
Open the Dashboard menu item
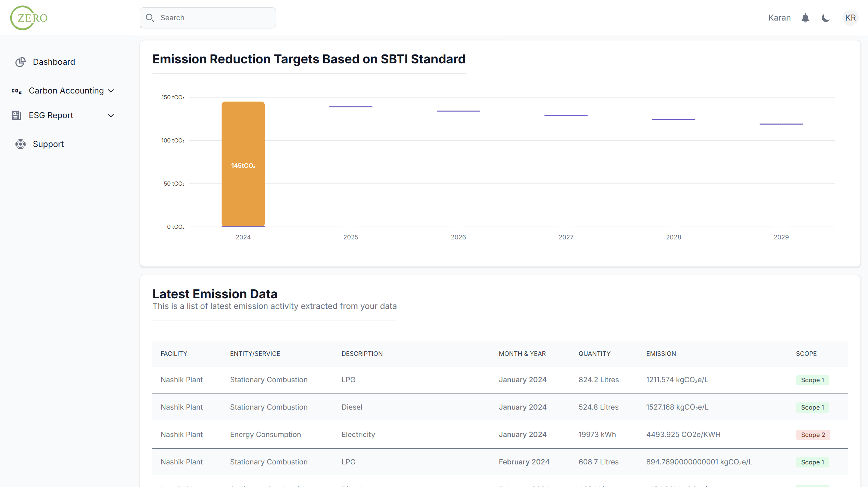(x=54, y=62)
